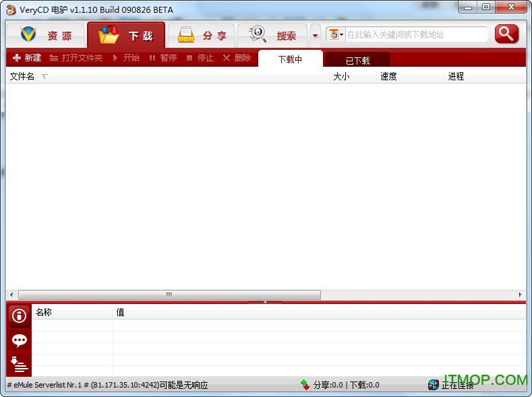Expand the dropdown arrow beside the 搜索 tab
The width and height of the screenshot is (532, 397).
coord(315,35)
